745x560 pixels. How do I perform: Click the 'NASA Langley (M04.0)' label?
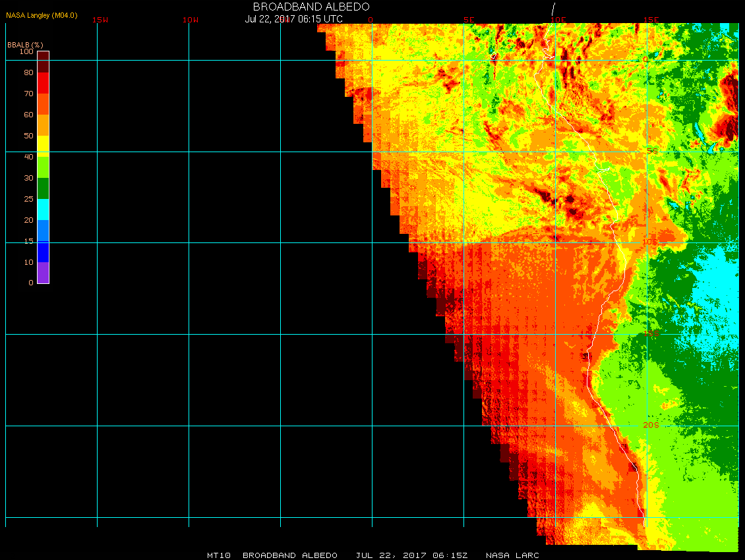[x=42, y=15]
